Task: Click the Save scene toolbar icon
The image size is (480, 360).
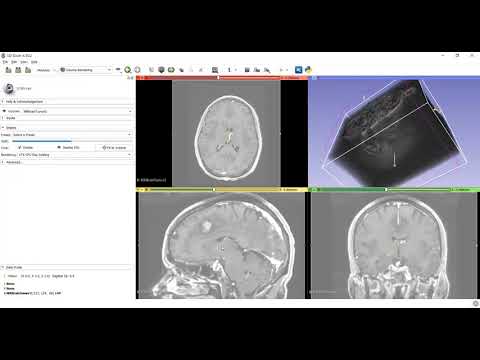Action: [28, 70]
